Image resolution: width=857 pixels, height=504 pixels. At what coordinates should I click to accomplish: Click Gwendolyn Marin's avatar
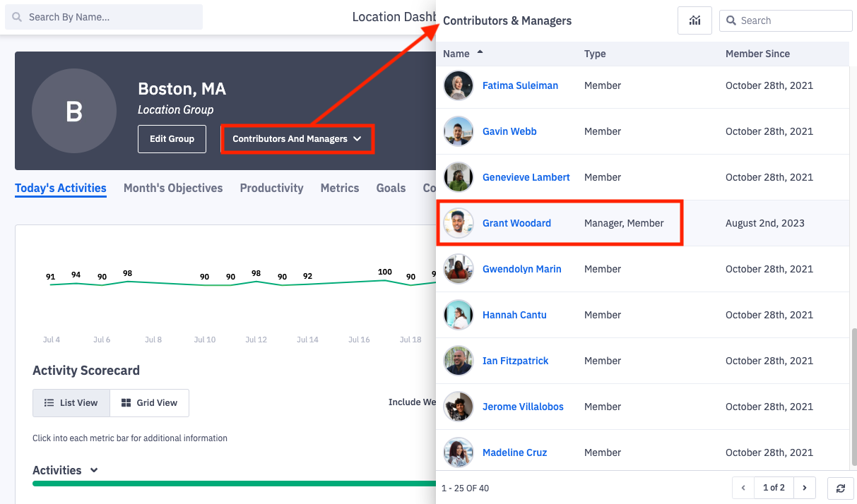pos(459,269)
